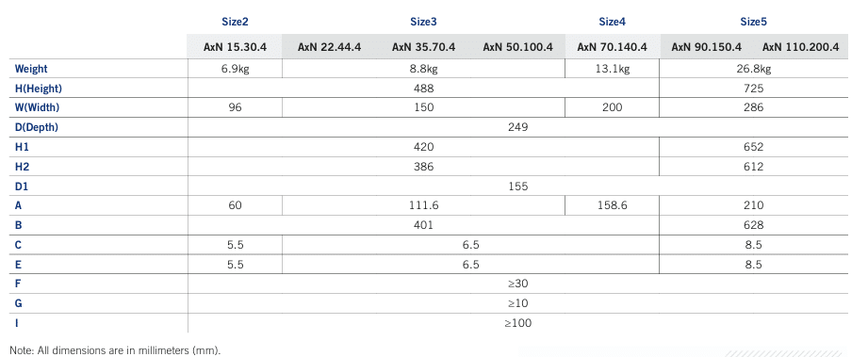This screenshot has width=868, height=357.
Task: Click the AxN 50.100.4 model header
Action: [x=517, y=47]
